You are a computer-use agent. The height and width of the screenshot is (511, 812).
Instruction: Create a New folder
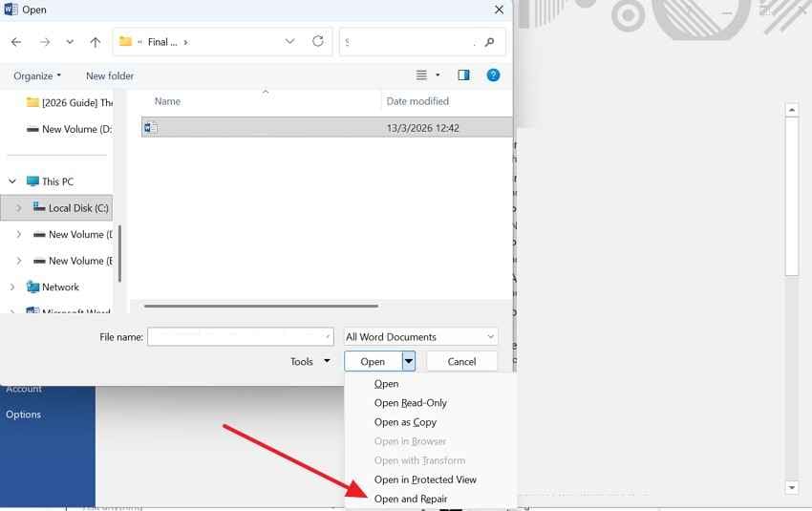click(110, 75)
